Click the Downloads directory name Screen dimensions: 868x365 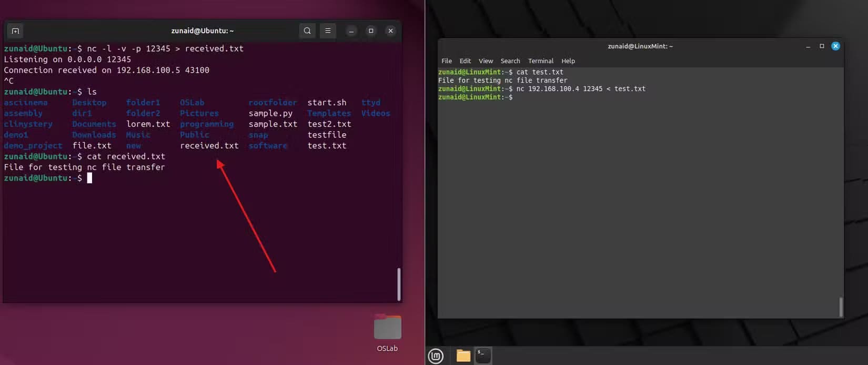94,135
